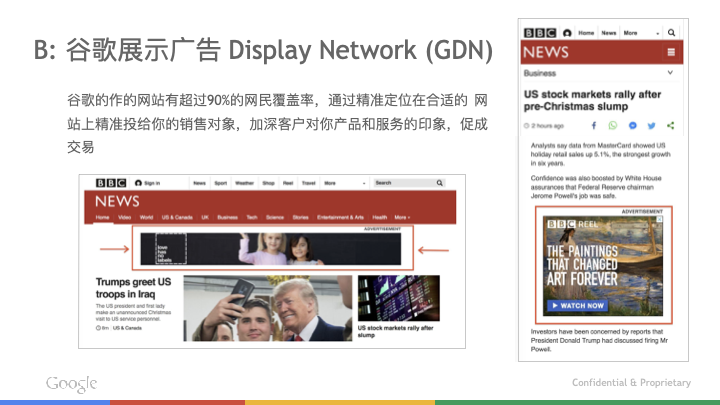Expand the mobile Business section chevron

(670, 73)
